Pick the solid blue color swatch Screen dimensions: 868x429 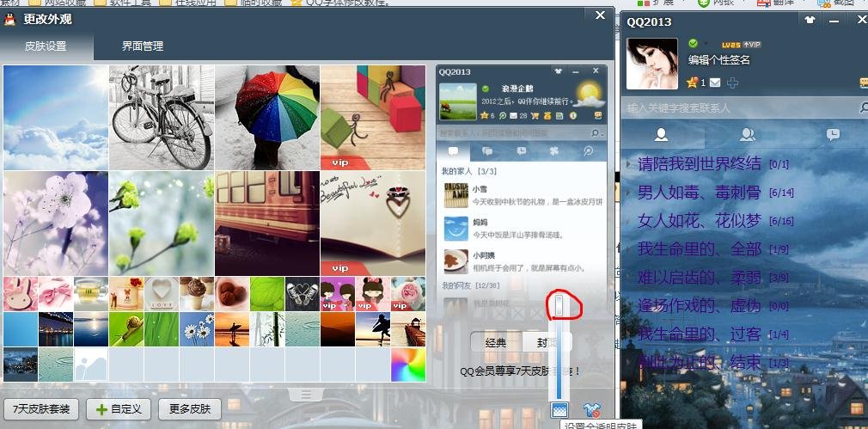[x=21, y=329]
